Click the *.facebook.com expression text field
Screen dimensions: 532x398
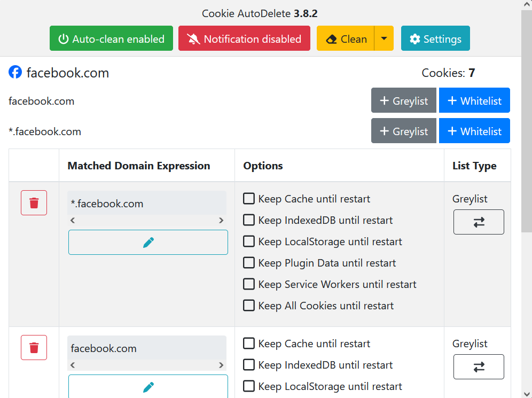147,204
